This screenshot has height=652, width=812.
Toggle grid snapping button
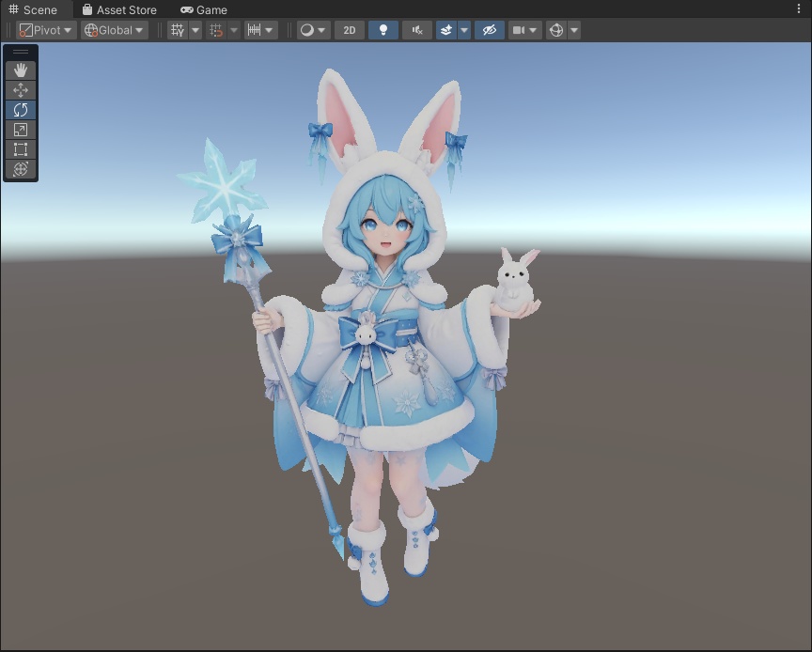216,30
